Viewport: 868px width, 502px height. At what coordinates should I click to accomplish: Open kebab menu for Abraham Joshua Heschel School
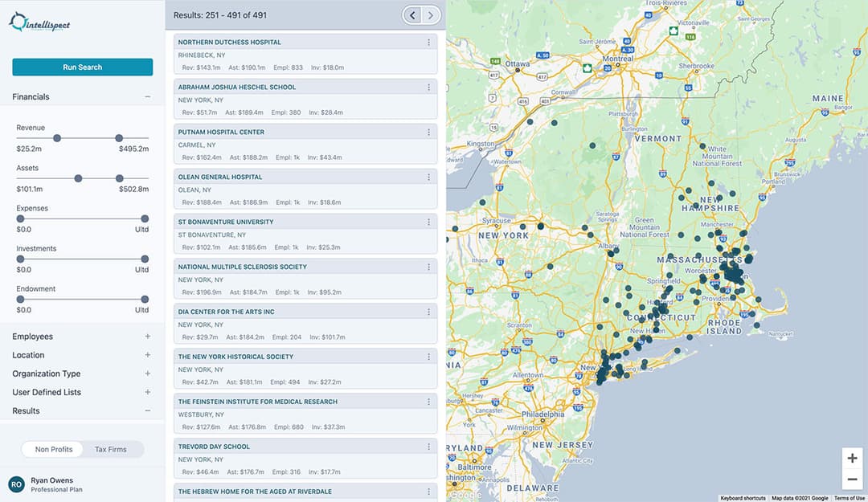point(428,87)
